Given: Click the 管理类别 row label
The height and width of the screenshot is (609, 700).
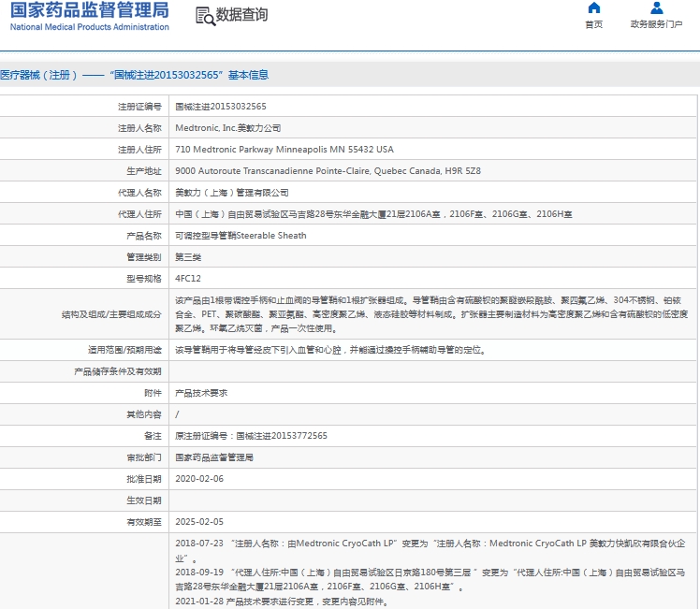Looking at the screenshot, I should 144,257.
